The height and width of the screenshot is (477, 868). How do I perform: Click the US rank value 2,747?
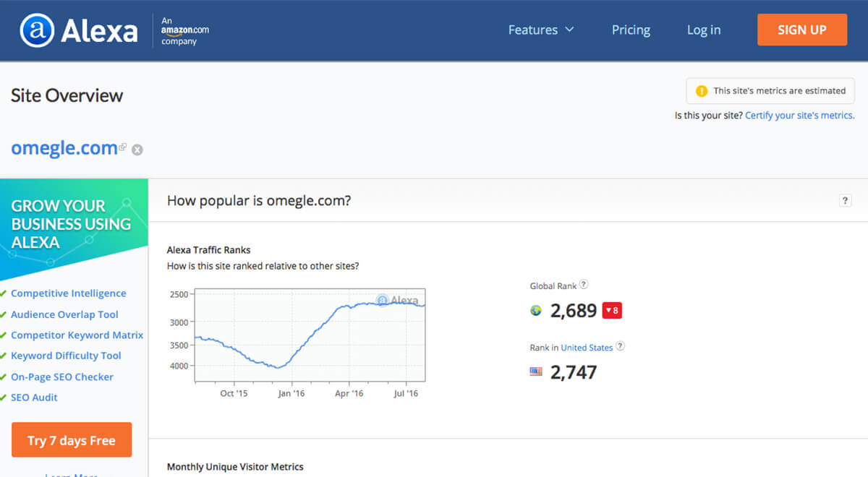pyautogui.click(x=574, y=373)
